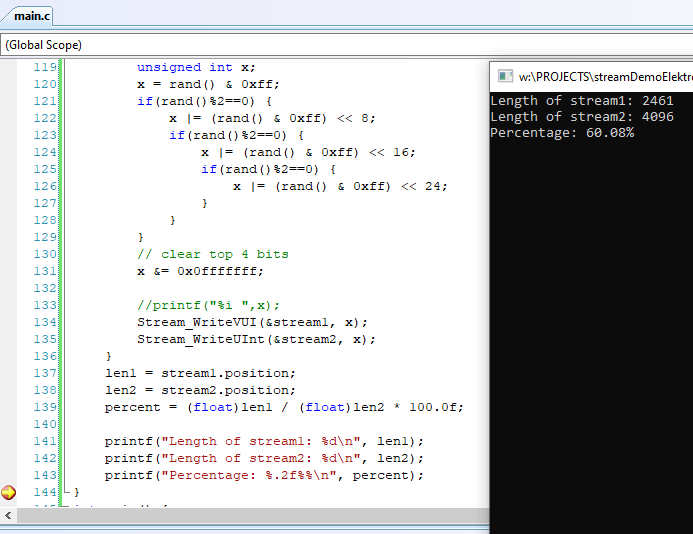Click the console window icon in title bar
693x534 pixels.
(x=505, y=76)
